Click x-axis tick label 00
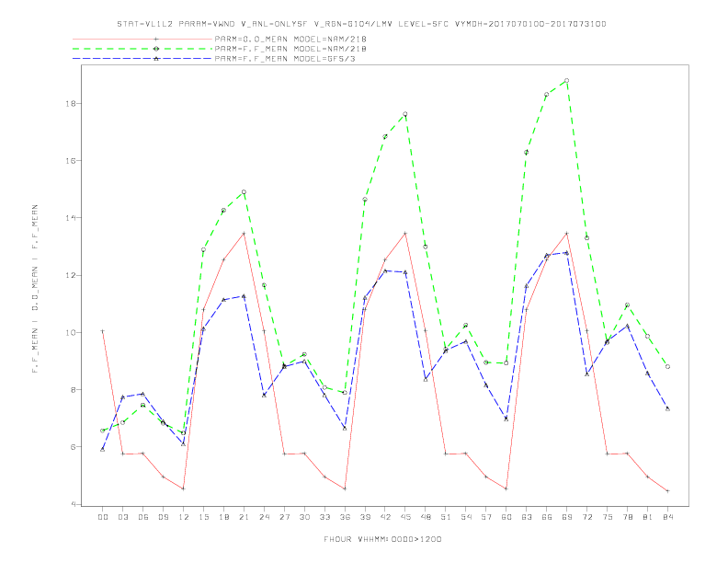Image resolution: width=728 pixels, height=563 pixels. 103,517
